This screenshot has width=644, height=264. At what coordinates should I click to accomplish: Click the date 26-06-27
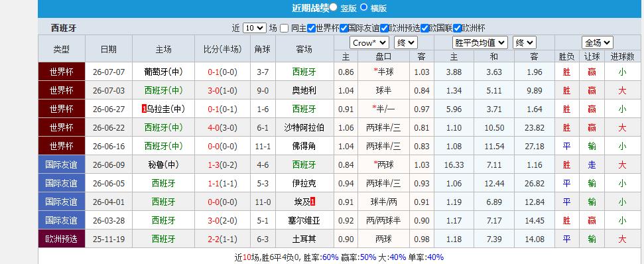(x=108, y=109)
